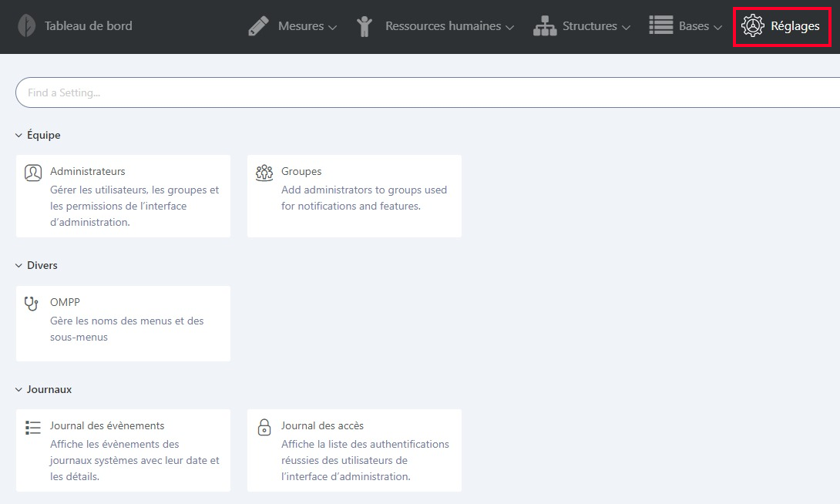Click the pencil icon beside Mesures
This screenshot has height=504, width=840.
(258, 26)
